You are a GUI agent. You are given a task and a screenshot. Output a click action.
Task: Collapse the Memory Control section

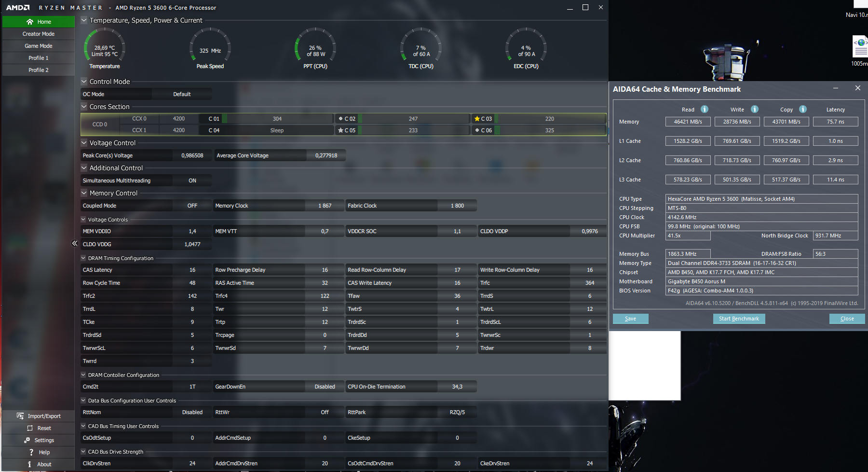(x=84, y=193)
